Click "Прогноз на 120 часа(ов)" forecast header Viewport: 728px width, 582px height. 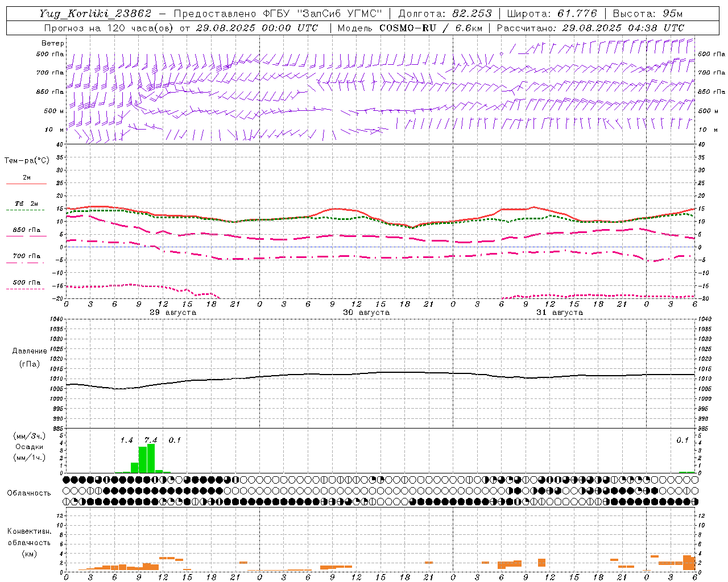109,28
